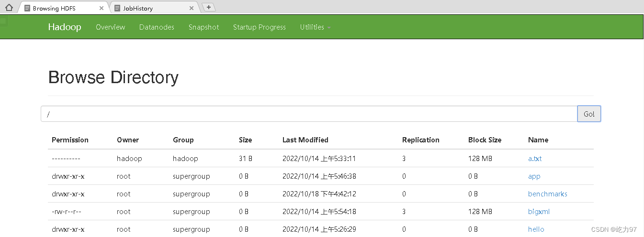Select timestamp '2022/10/14 上午5:54:18'
The width and height of the screenshot is (644, 237).
(319, 212)
